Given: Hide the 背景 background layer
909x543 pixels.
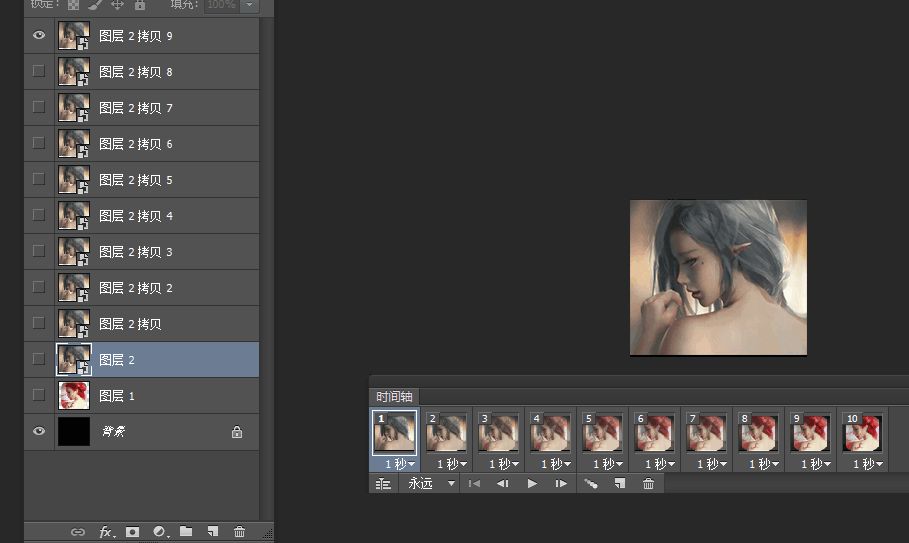Looking at the screenshot, I should (x=39, y=431).
